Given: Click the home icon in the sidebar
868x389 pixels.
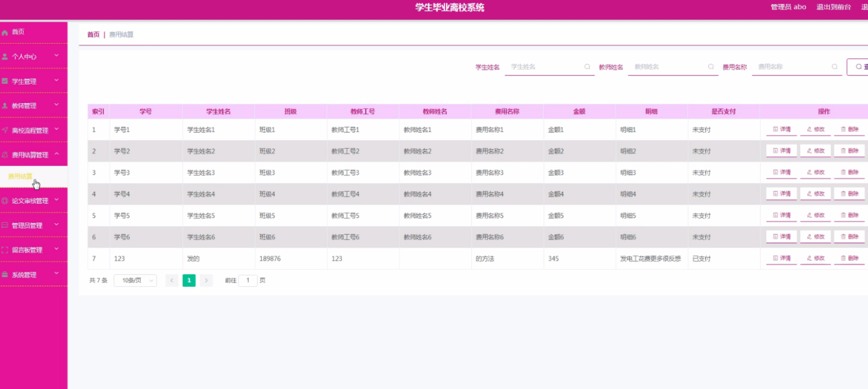Looking at the screenshot, I should 5,32.
